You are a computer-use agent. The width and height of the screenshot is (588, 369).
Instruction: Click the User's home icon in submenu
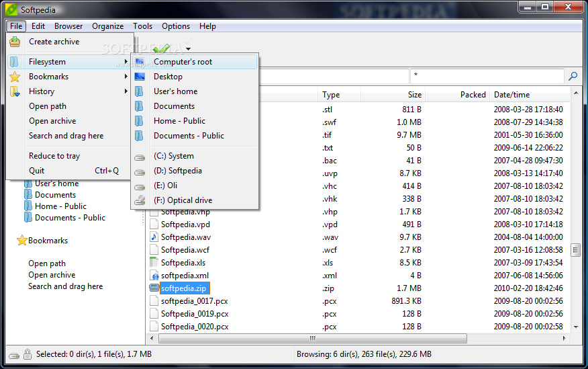coord(139,91)
